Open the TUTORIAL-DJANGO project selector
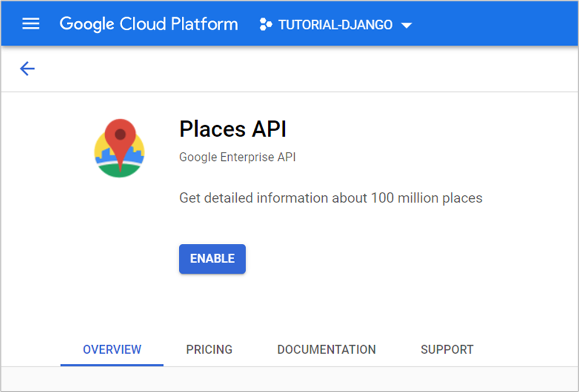The width and height of the screenshot is (579, 392). [336, 25]
